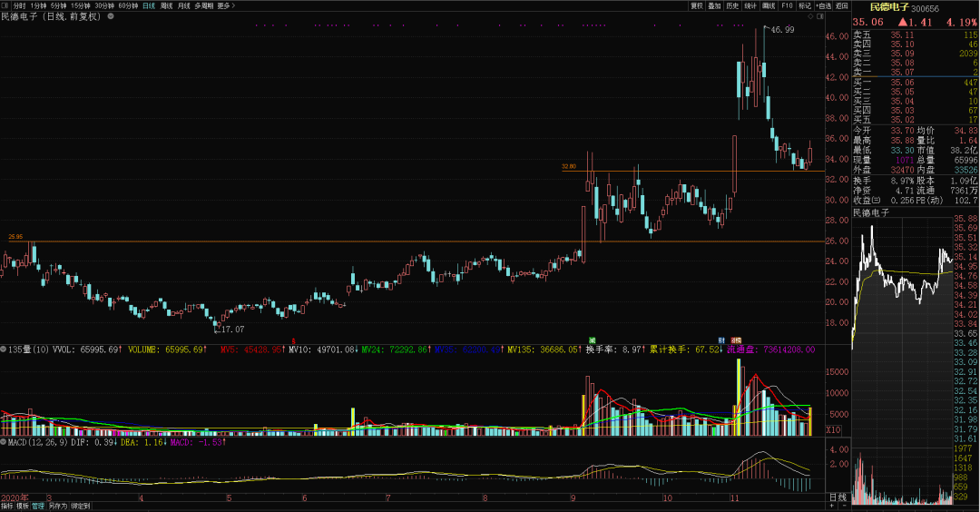Screen dimensions: 980x512
Task: Select the 30分钟 period tab
Action: (x=104, y=5)
